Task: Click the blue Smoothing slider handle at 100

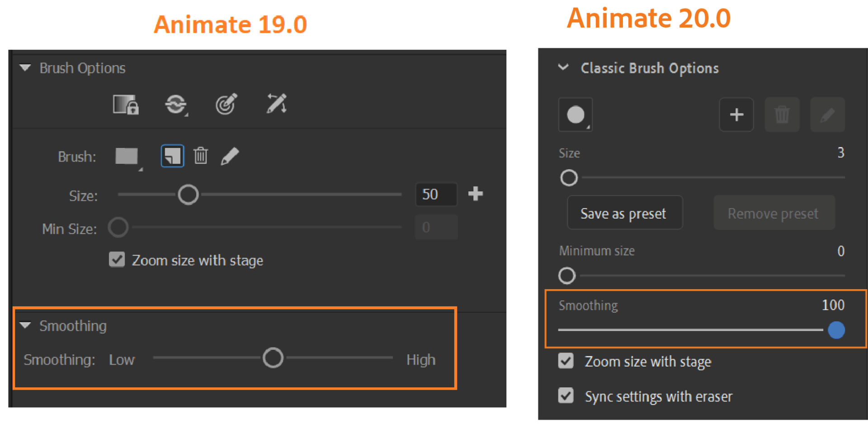Action: [836, 330]
